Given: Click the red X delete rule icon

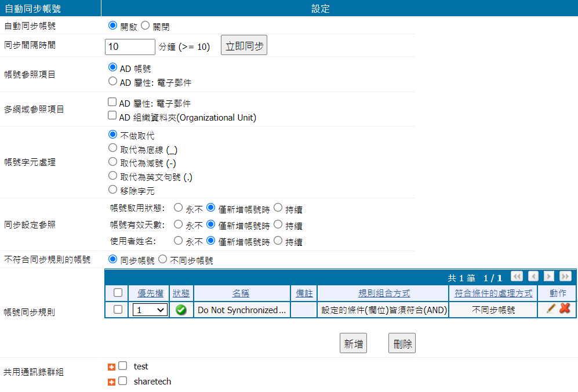Looking at the screenshot, I should [565, 310].
